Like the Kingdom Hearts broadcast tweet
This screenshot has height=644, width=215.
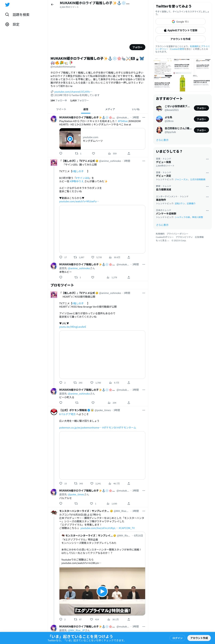point(93,153)
